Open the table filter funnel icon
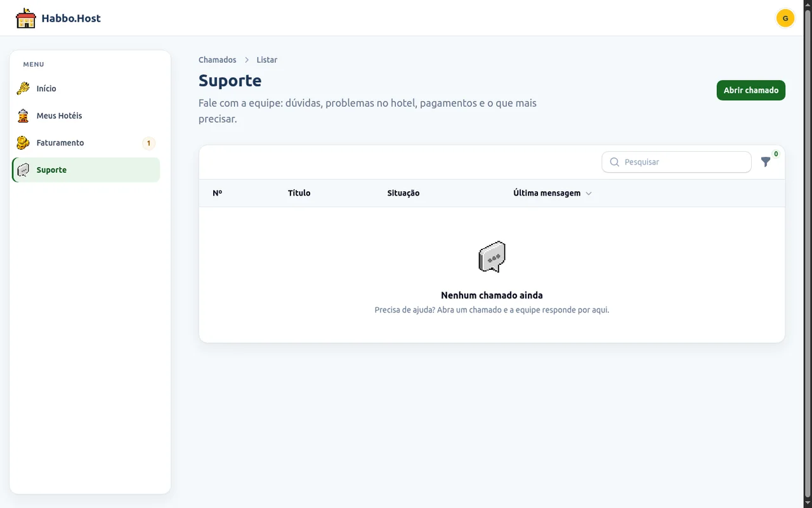The image size is (812, 508). pyautogui.click(x=766, y=162)
